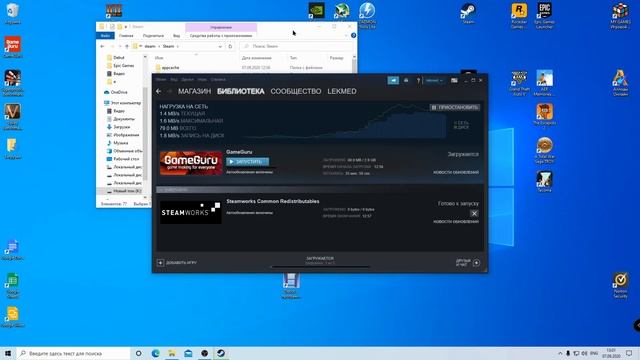
Task: Click the Steamworks banner thumbnail
Action: click(191, 212)
